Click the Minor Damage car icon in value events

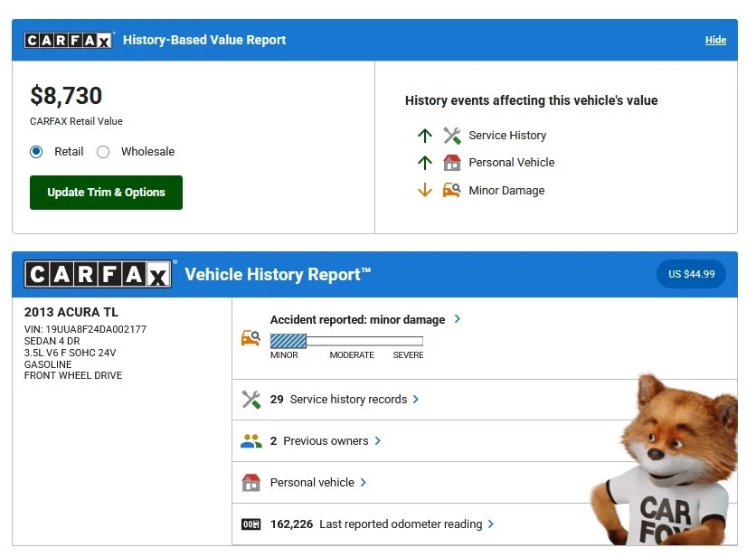[452, 190]
